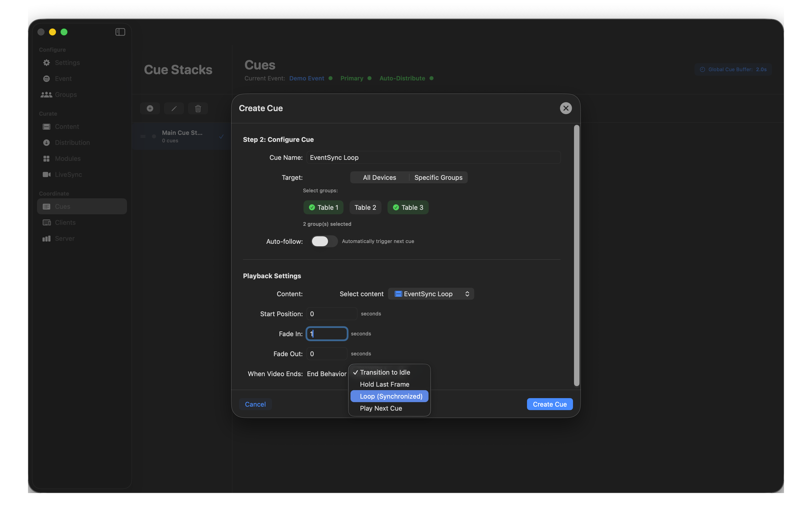This screenshot has height=530, width=812.
Task: Choose Loop (Synchronized) option
Action: (x=389, y=396)
